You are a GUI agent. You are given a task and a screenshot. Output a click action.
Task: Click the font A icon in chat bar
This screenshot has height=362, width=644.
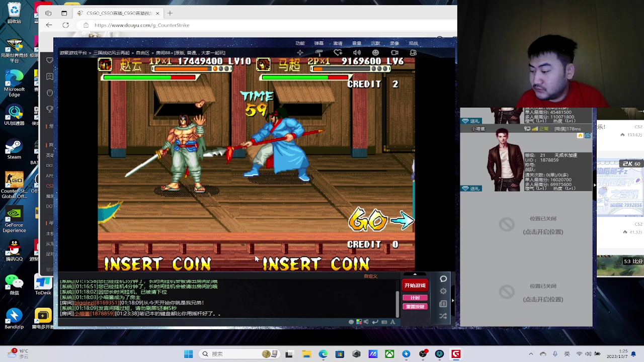pos(393,322)
